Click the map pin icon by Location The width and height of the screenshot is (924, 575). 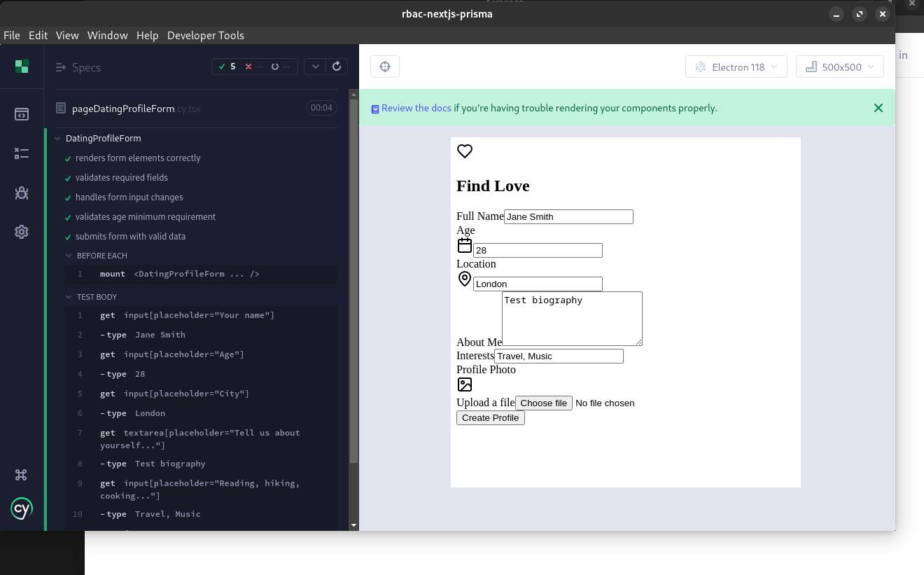tap(465, 279)
